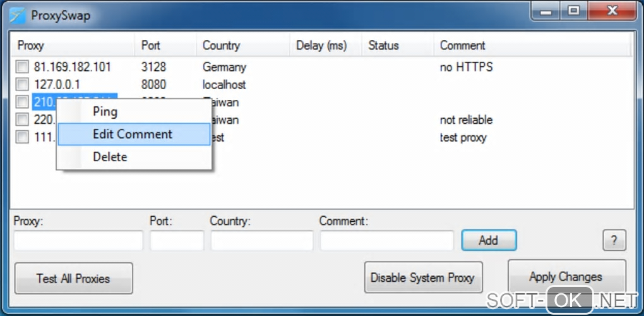Choose Edit Comment in the context menu
Image resolution: width=644 pixels, height=316 pixels.
(x=134, y=134)
